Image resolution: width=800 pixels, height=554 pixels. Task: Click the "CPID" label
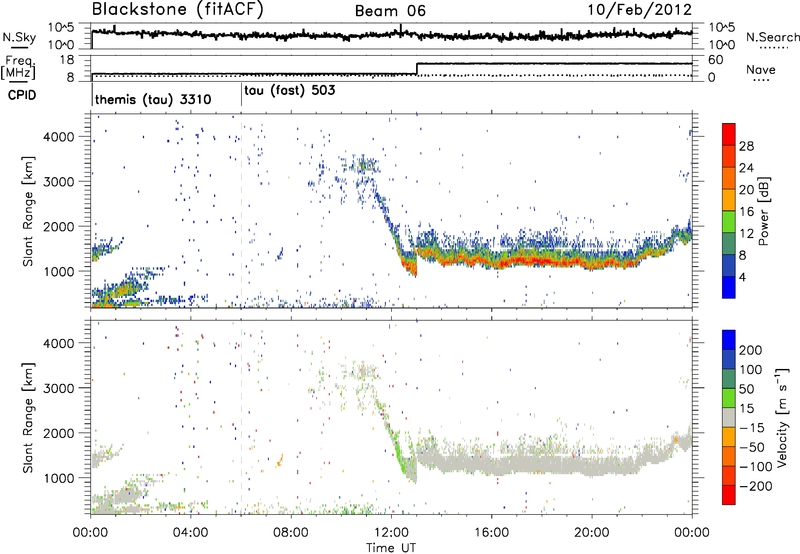tap(22, 95)
